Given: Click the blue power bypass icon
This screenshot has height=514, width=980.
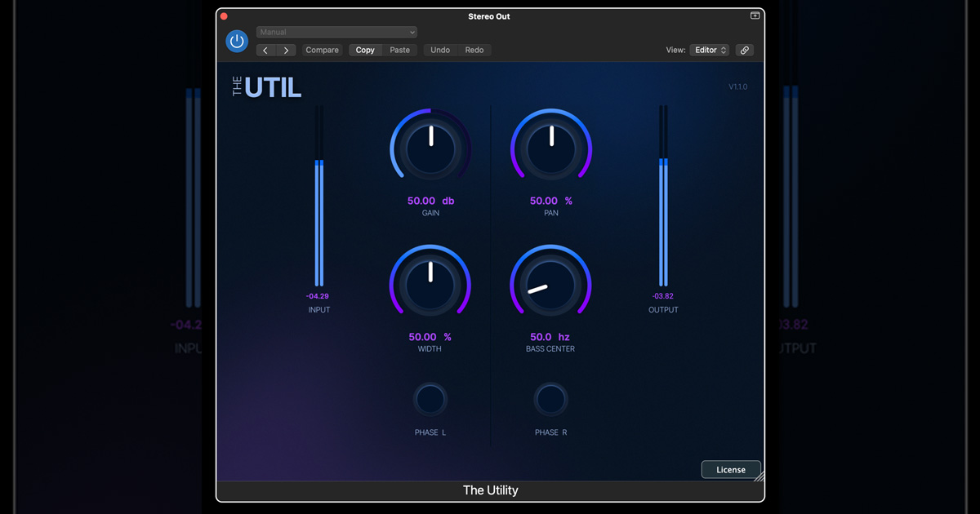Looking at the screenshot, I should (237, 41).
